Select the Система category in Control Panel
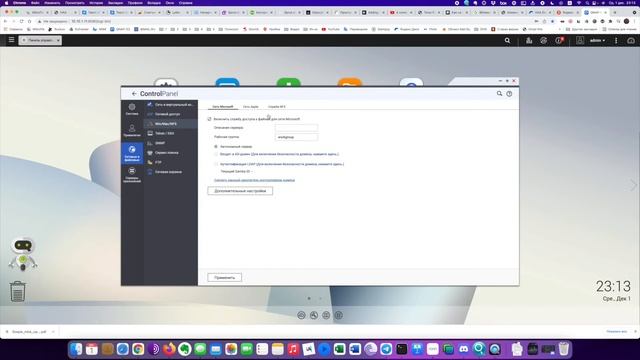 pyautogui.click(x=132, y=109)
